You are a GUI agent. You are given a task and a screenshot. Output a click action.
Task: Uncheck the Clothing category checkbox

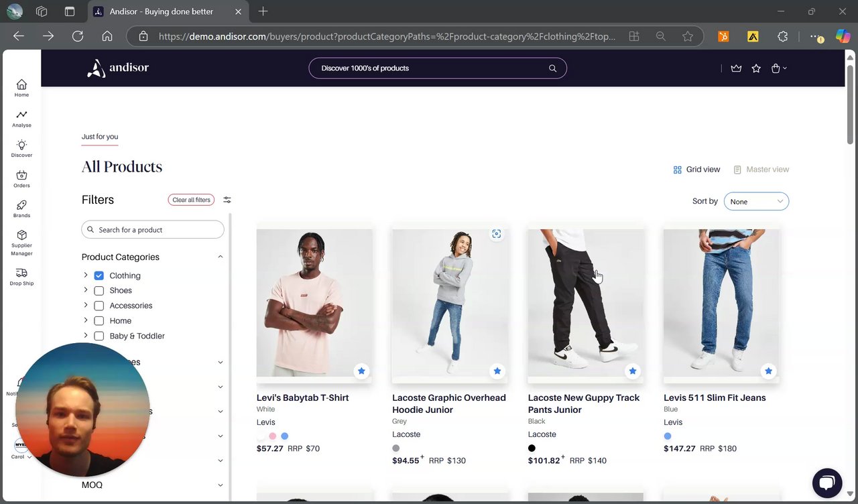click(x=99, y=275)
